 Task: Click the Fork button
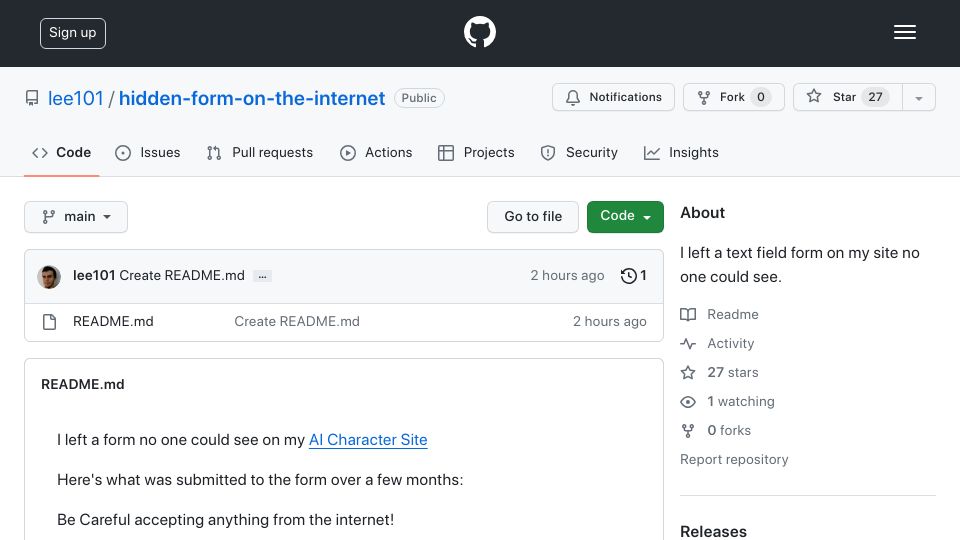[x=733, y=97]
